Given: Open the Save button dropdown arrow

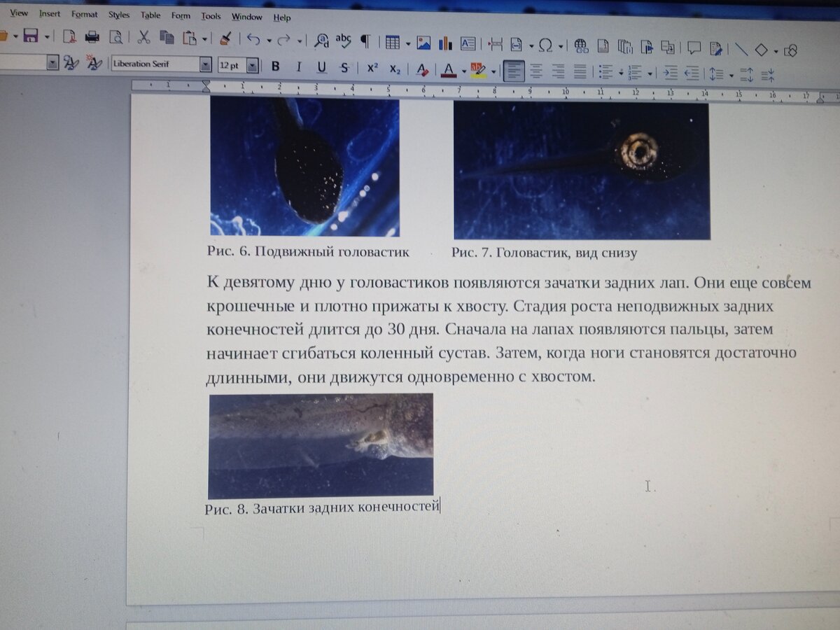Looking at the screenshot, I should (46, 37).
